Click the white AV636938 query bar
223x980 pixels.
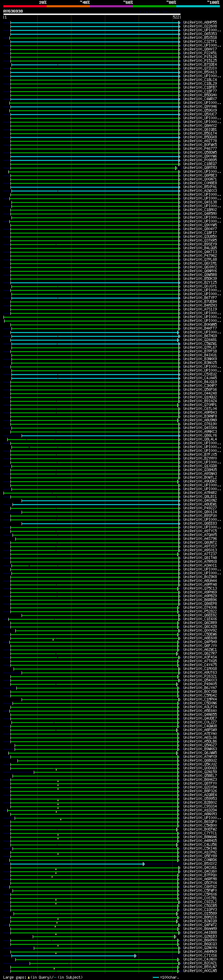(x=92, y=15)
